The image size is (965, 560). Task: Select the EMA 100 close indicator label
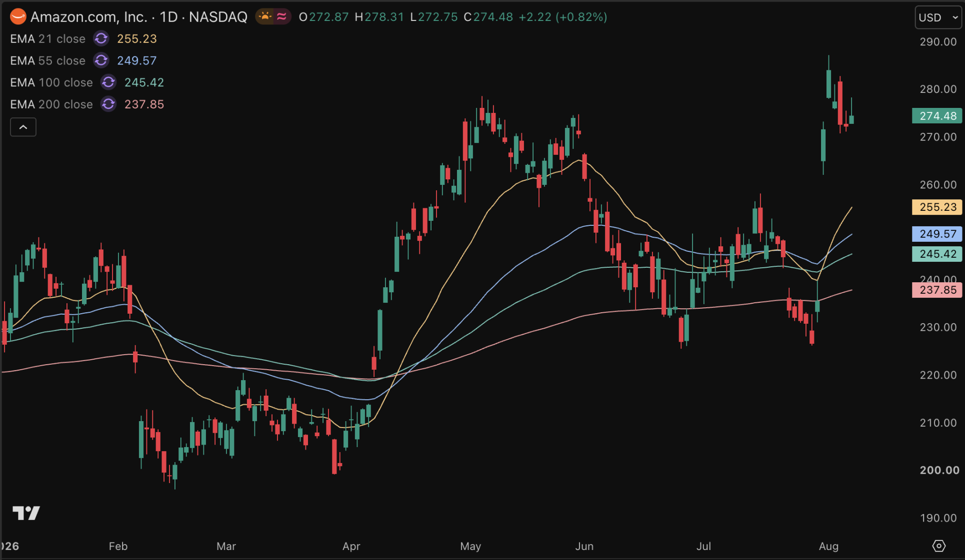coord(51,82)
